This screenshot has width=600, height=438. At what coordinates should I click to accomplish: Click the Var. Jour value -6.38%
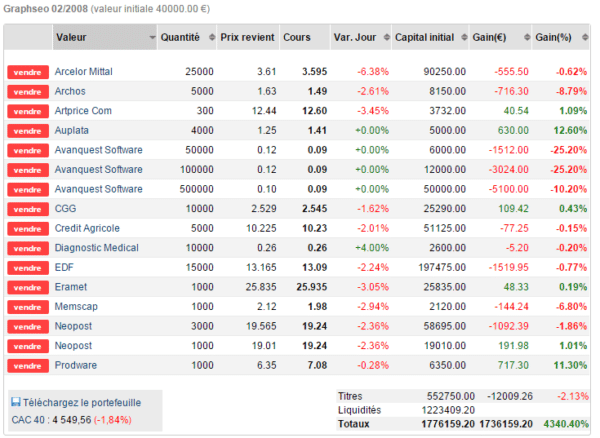(373, 72)
